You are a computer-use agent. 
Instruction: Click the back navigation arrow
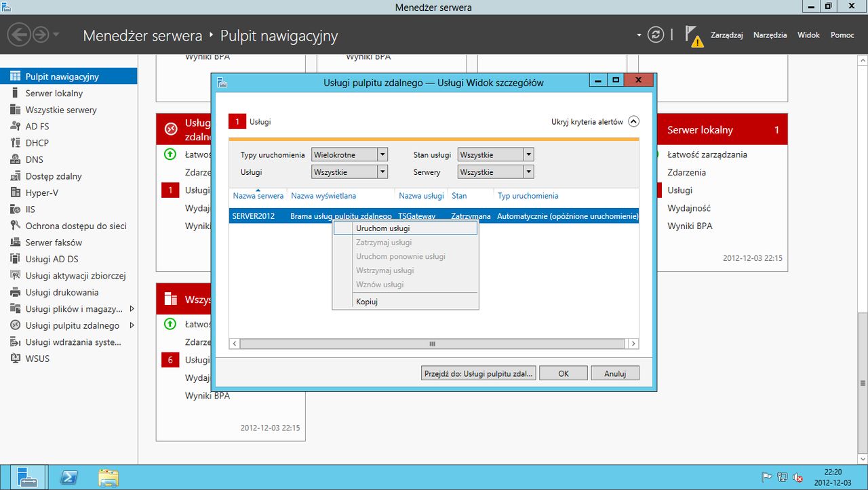[20, 34]
